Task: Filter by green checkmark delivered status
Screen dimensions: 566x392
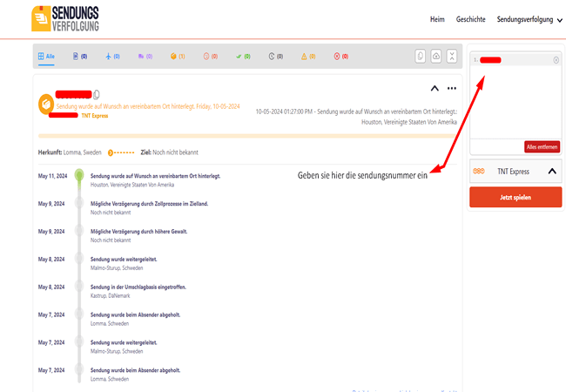Action: pos(243,57)
